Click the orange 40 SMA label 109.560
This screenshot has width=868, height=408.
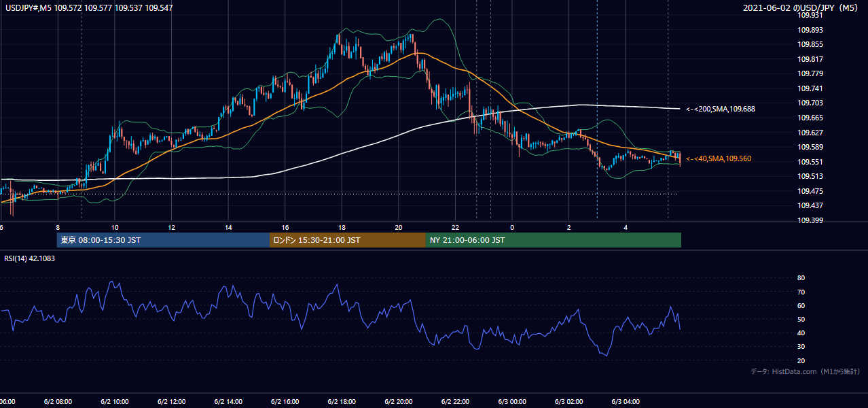coord(719,158)
